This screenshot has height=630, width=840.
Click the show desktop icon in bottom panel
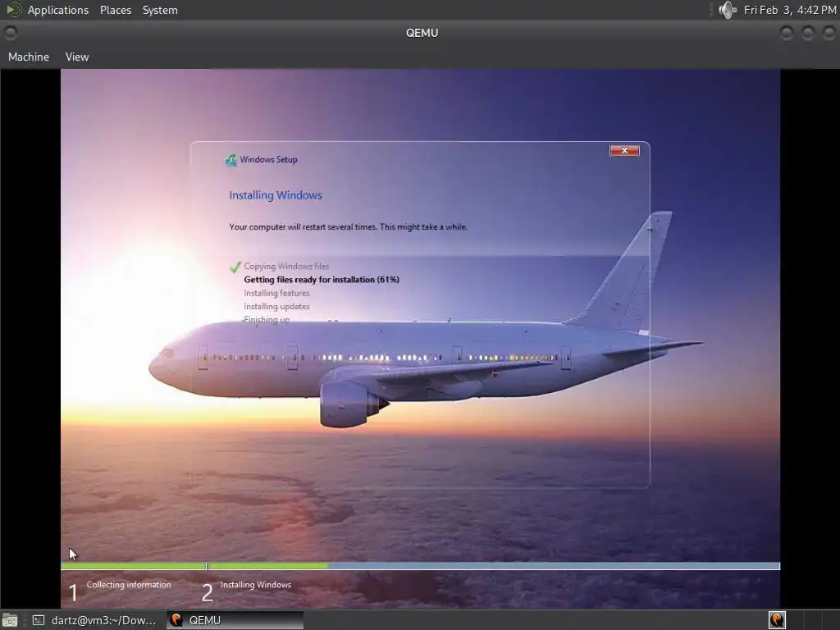[10, 620]
